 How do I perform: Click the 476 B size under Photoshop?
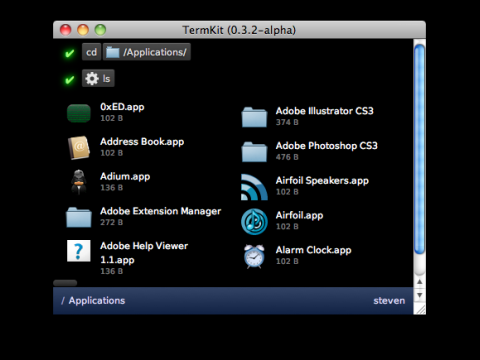(x=287, y=157)
